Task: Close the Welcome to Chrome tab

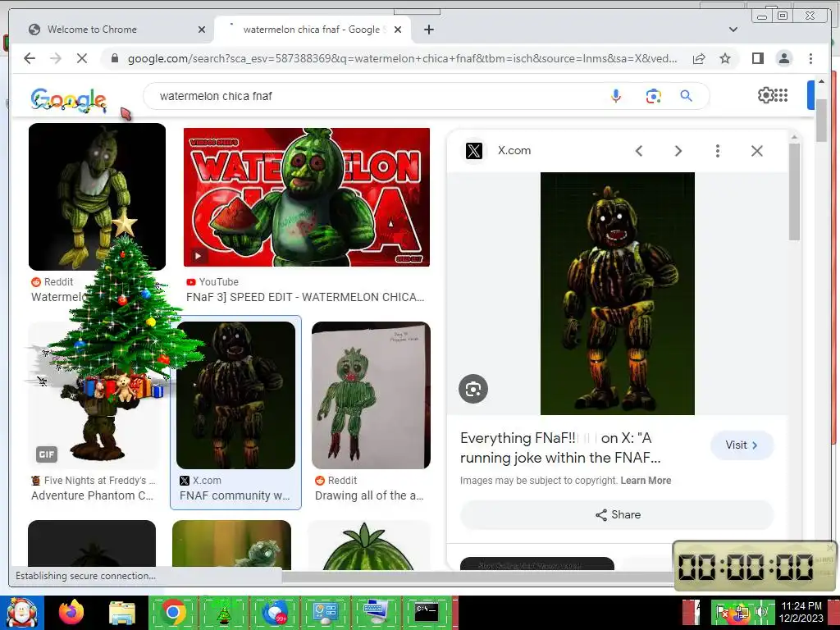Action: coord(202,30)
